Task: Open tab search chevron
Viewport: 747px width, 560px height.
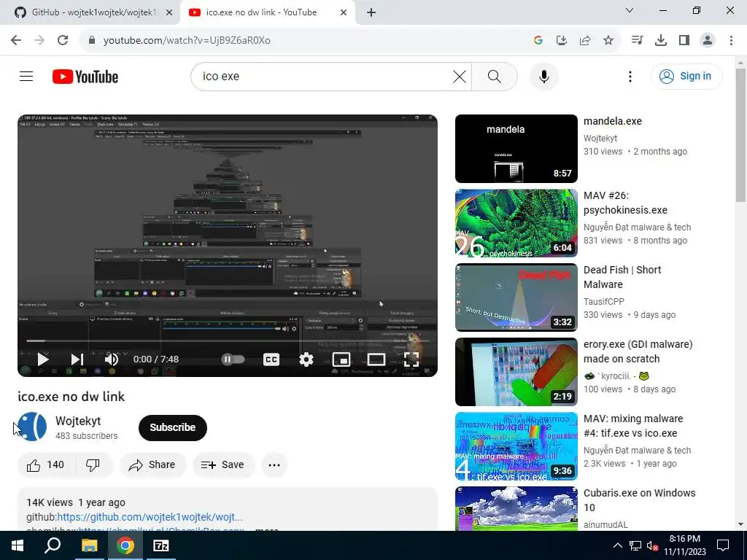Action: (x=630, y=10)
